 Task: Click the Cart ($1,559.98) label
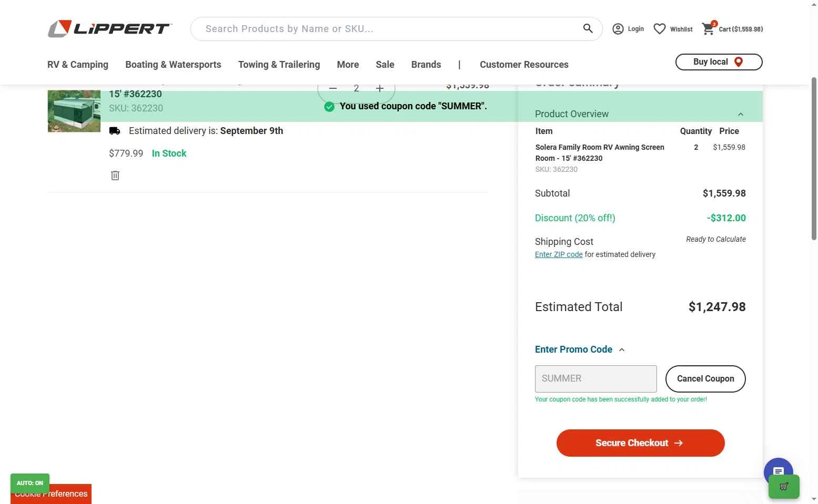741,29
